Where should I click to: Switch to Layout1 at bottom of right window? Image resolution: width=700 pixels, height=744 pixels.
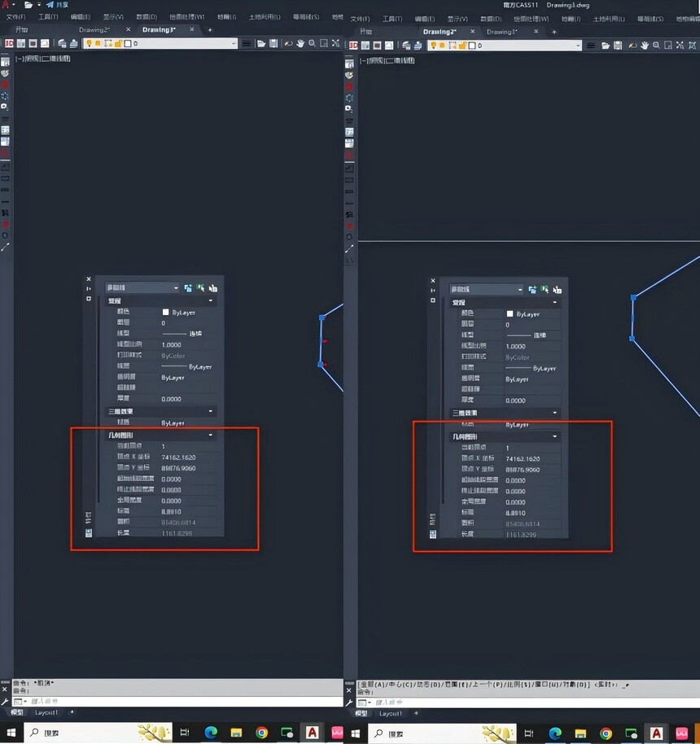coord(390,714)
